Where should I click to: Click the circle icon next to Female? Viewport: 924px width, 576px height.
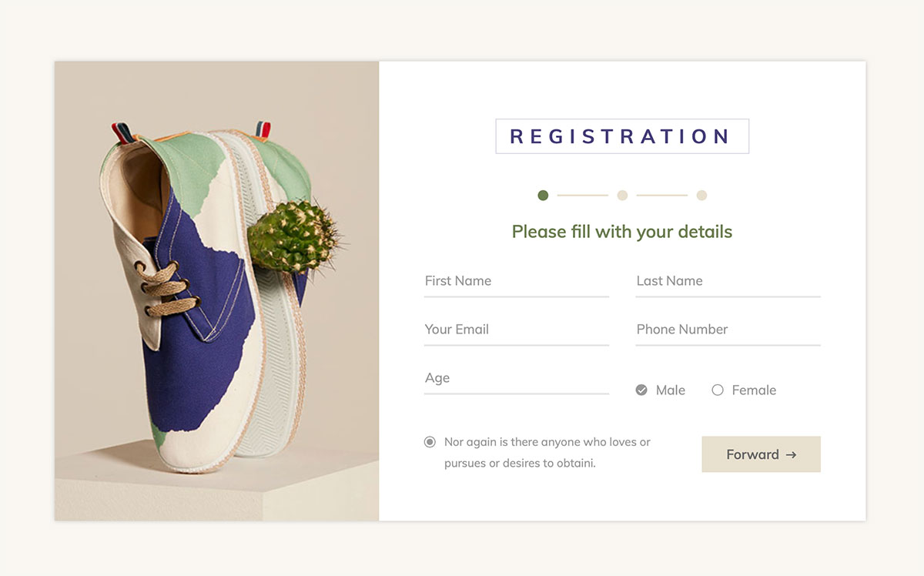click(x=717, y=390)
